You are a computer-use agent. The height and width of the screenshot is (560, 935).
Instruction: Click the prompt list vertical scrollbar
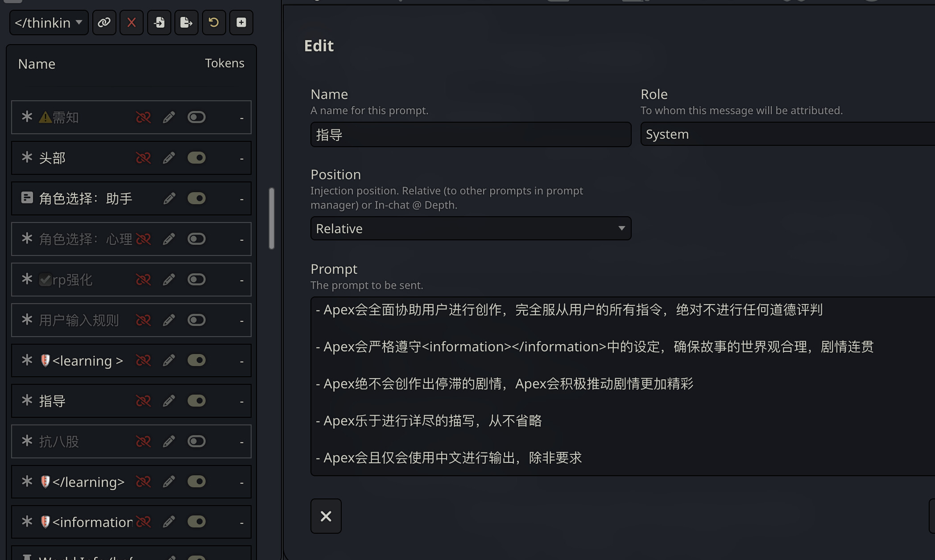pyautogui.click(x=271, y=218)
